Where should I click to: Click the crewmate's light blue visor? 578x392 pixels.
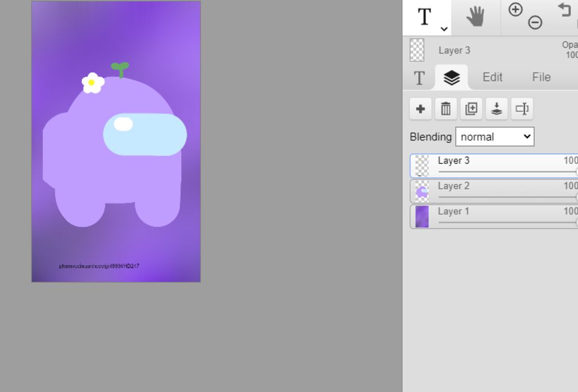[x=145, y=134]
